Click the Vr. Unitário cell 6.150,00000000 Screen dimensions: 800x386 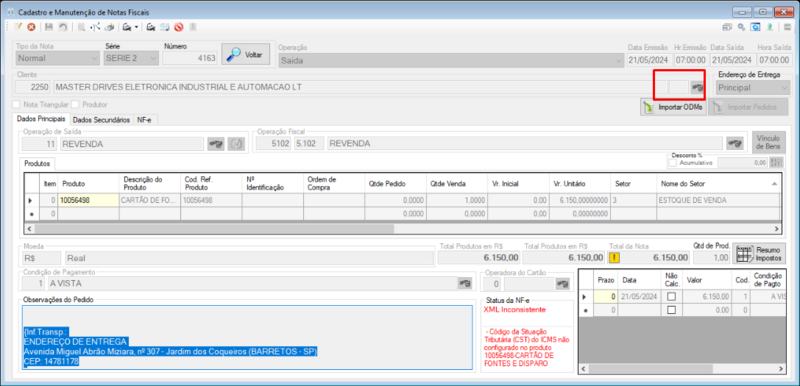pos(579,200)
